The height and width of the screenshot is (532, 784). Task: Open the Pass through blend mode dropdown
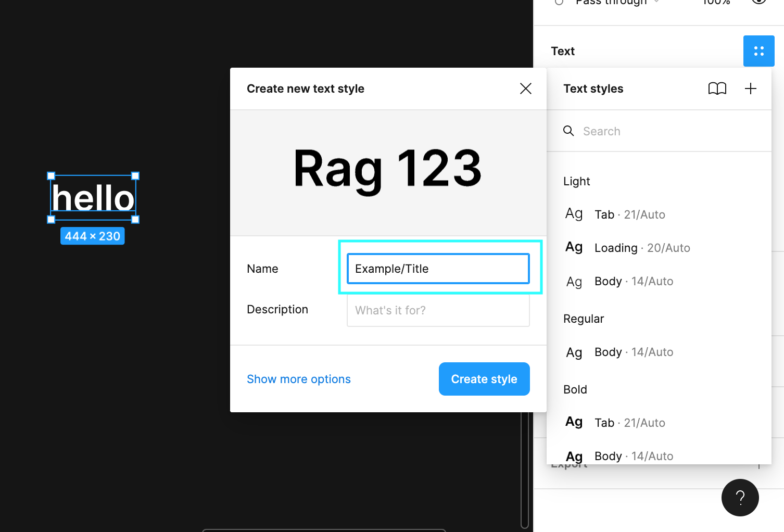(617, 2)
